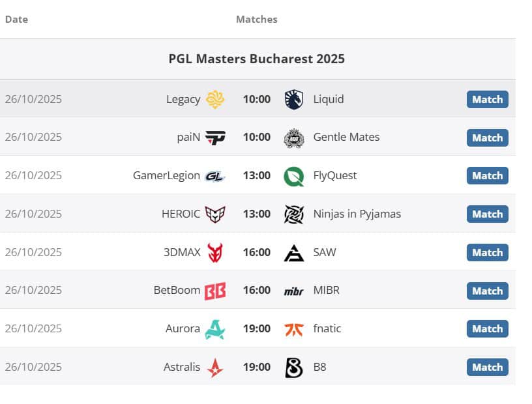Click the Gentle Mates logo
The image size is (532, 404).
[x=294, y=137]
